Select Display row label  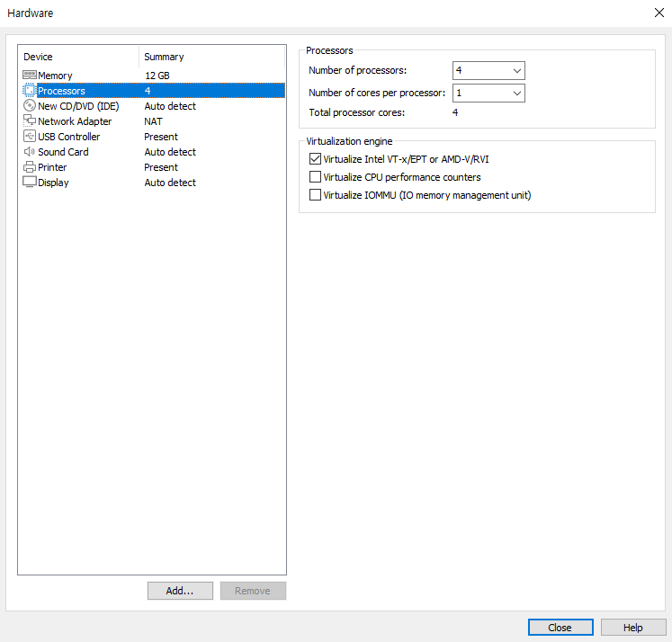click(53, 183)
